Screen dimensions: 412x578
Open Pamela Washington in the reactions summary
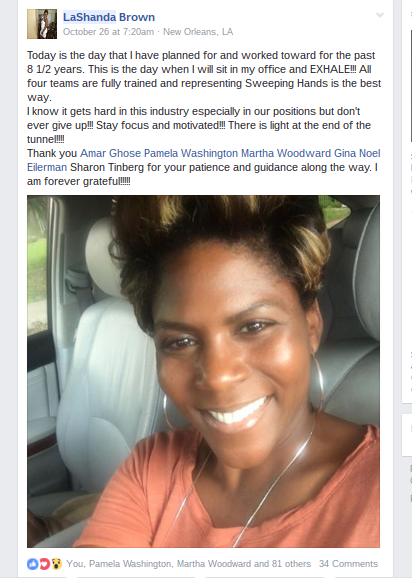pos(130,564)
